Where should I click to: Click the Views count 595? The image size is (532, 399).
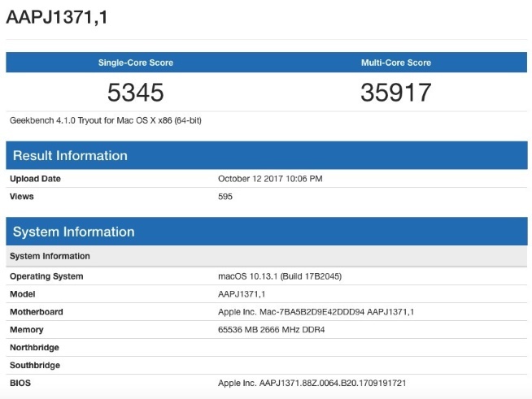click(x=227, y=197)
